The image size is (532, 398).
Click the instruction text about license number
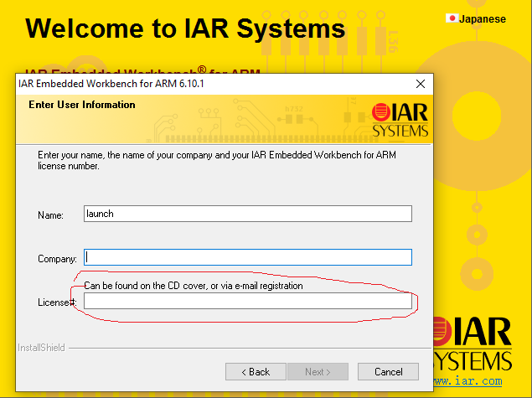click(217, 161)
